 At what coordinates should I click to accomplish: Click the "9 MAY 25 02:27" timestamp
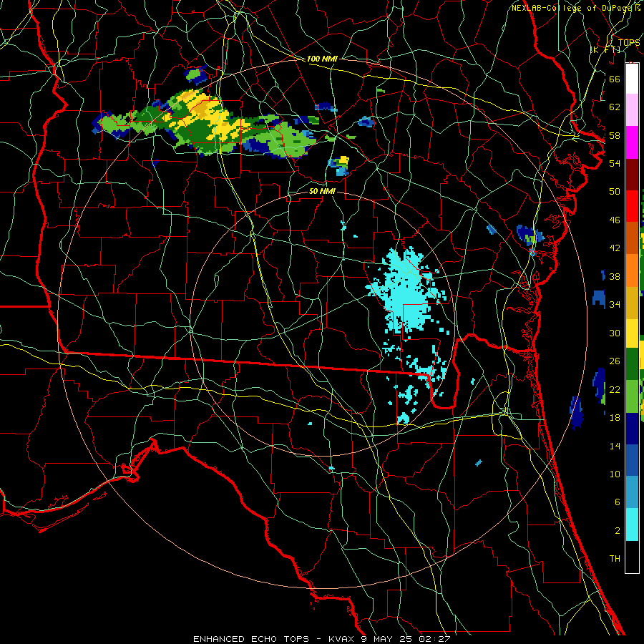pos(406,639)
